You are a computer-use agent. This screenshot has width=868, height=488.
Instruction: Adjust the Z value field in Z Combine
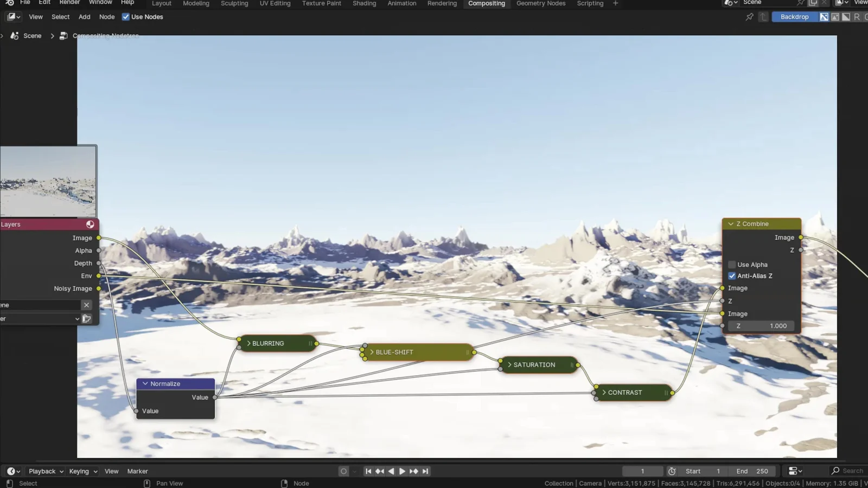point(762,326)
